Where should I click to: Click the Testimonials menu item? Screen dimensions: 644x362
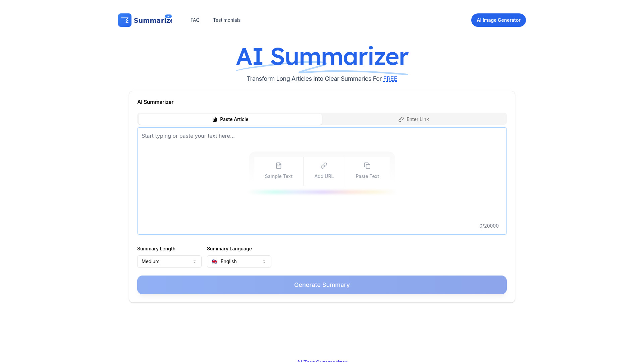pyautogui.click(x=226, y=20)
